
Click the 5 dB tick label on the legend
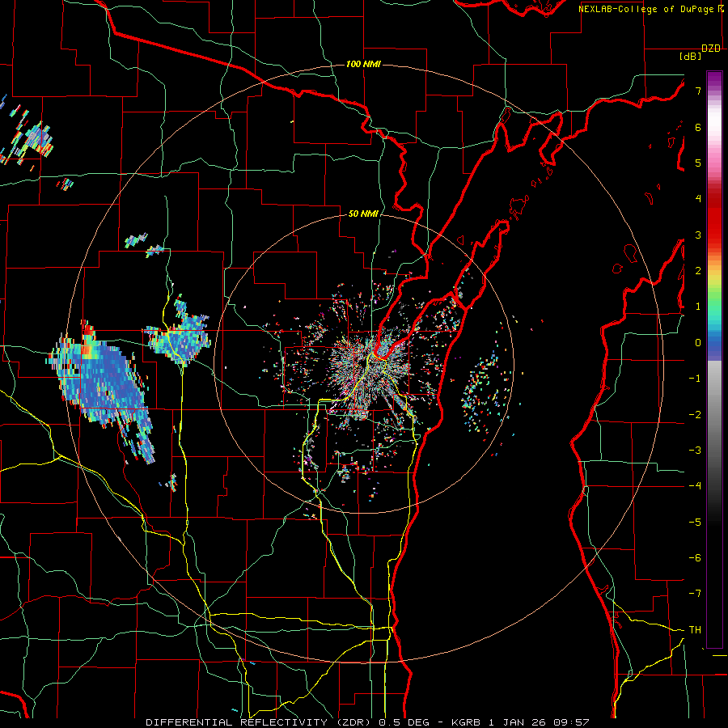[698, 163]
